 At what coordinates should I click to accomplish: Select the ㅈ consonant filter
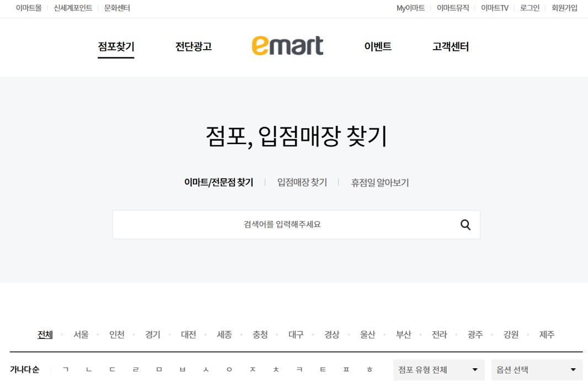(x=253, y=370)
